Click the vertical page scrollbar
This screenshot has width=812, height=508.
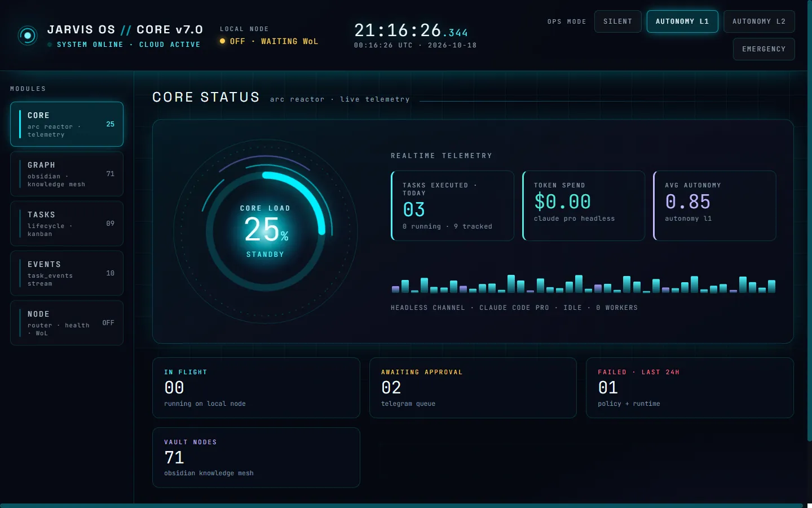coord(810,220)
